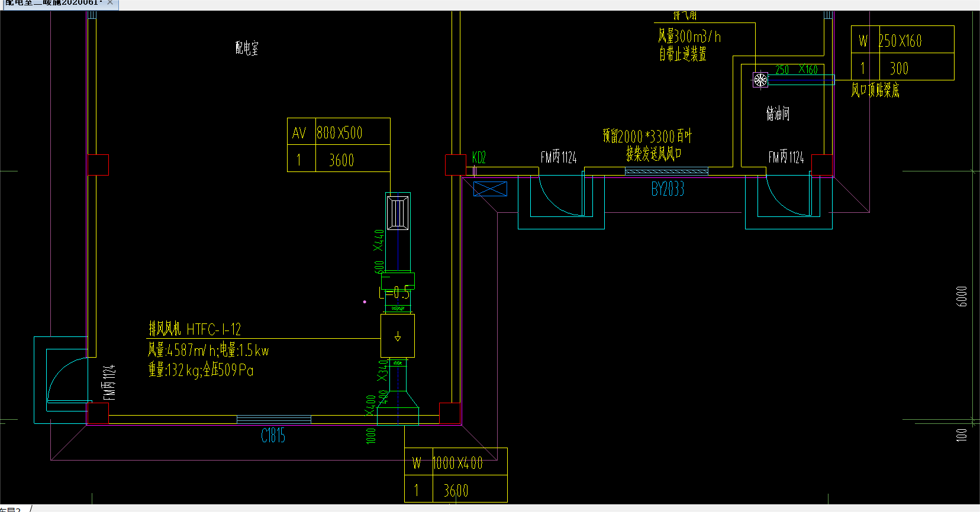980x512 pixels.
Task: Select the 自带止逆装置 annotation
Action: coord(682,54)
